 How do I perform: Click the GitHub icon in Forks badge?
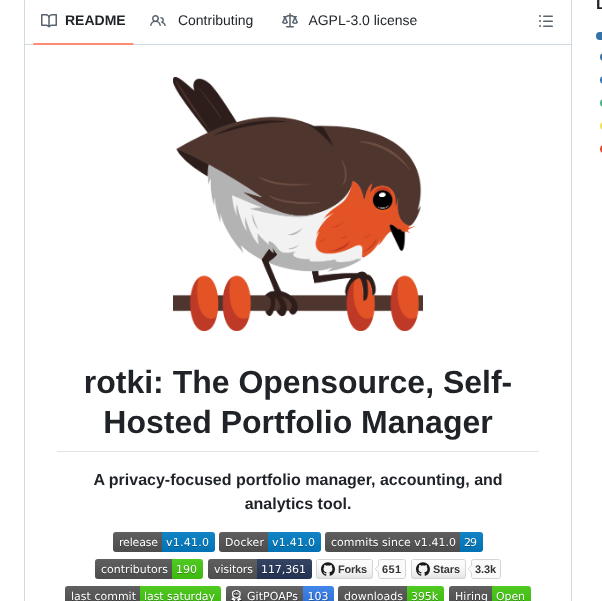pyautogui.click(x=328, y=569)
